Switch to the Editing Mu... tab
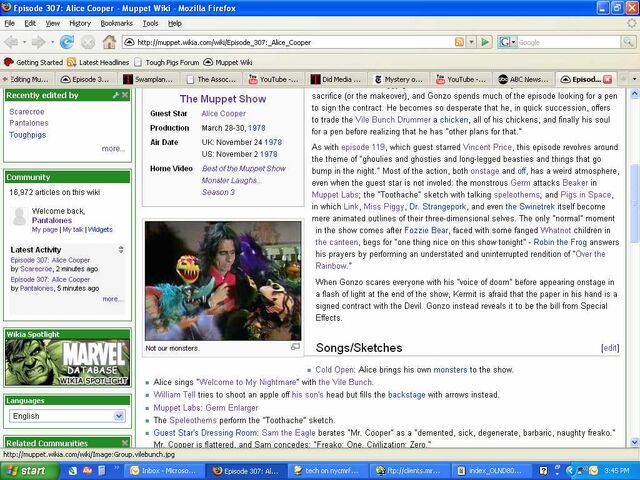 click(27, 79)
